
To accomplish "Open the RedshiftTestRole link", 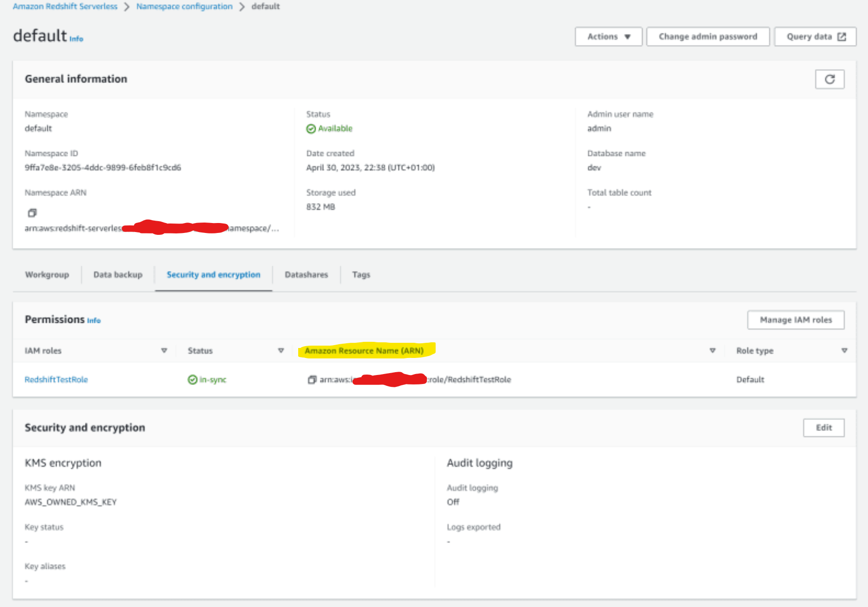I will click(56, 380).
